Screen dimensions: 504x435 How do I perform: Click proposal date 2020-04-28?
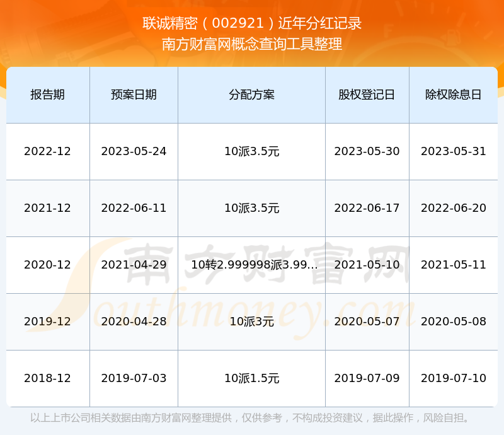pyautogui.click(x=134, y=321)
